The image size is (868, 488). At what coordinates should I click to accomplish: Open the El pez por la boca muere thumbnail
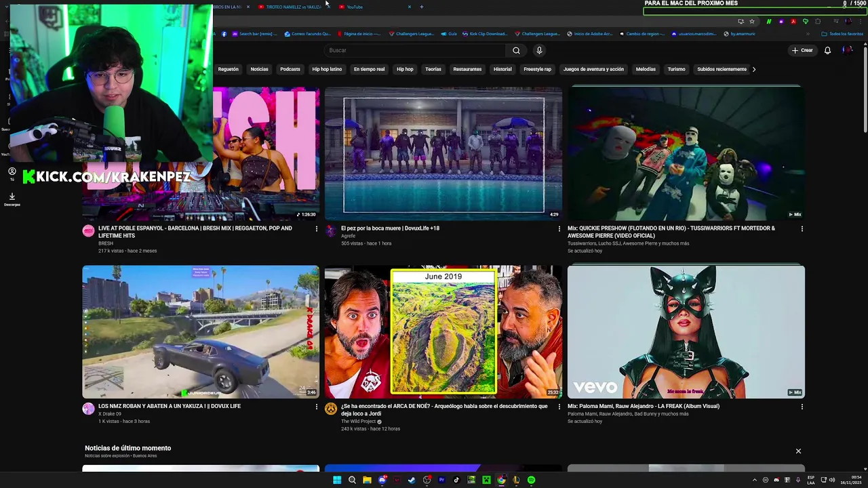coord(443,153)
